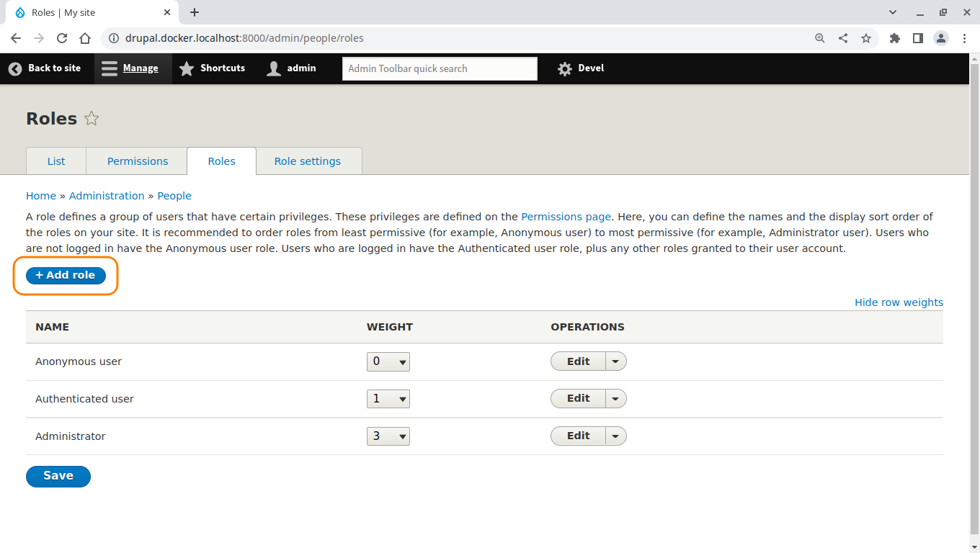The height and width of the screenshot is (553, 980).
Task: Edit the Anonymous user role
Action: 578,361
